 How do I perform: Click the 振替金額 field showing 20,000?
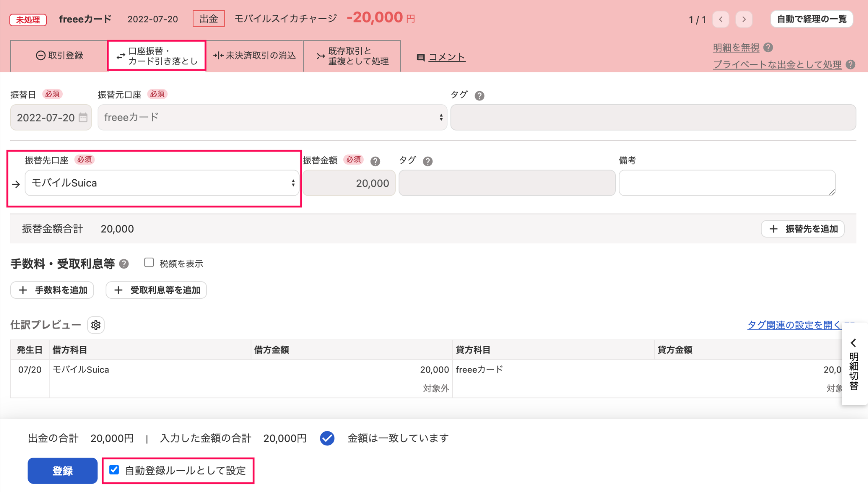click(x=349, y=183)
